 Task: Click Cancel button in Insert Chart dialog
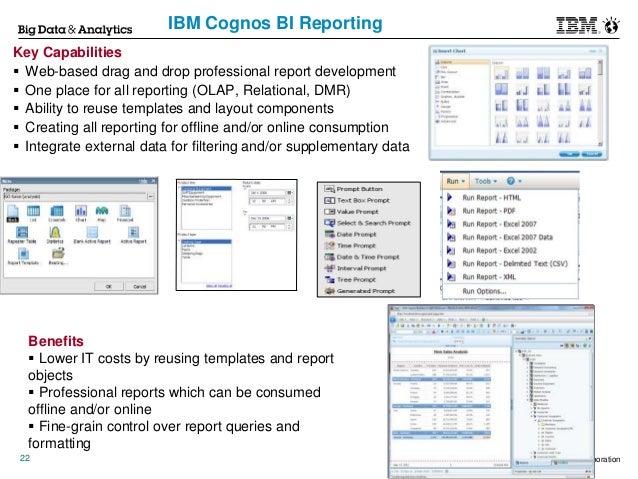tap(592, 154)
